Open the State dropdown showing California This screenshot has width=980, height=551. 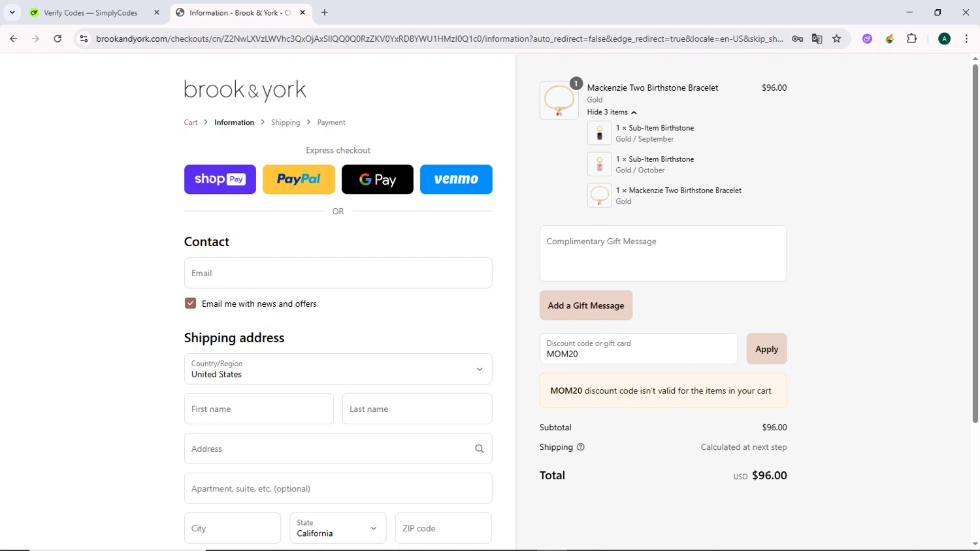(x=338, y=528)
